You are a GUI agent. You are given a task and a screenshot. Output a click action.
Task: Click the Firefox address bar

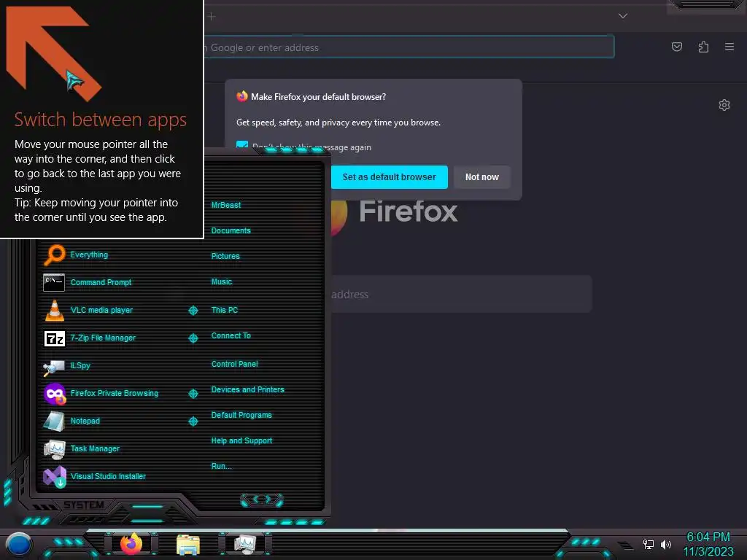[409, 47]
